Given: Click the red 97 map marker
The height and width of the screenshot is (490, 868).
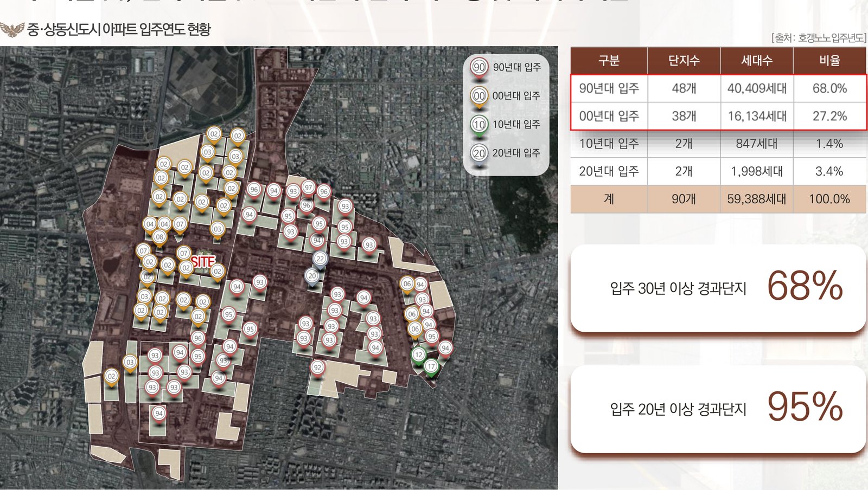Looking at the screenshot, I should [308, 189].
